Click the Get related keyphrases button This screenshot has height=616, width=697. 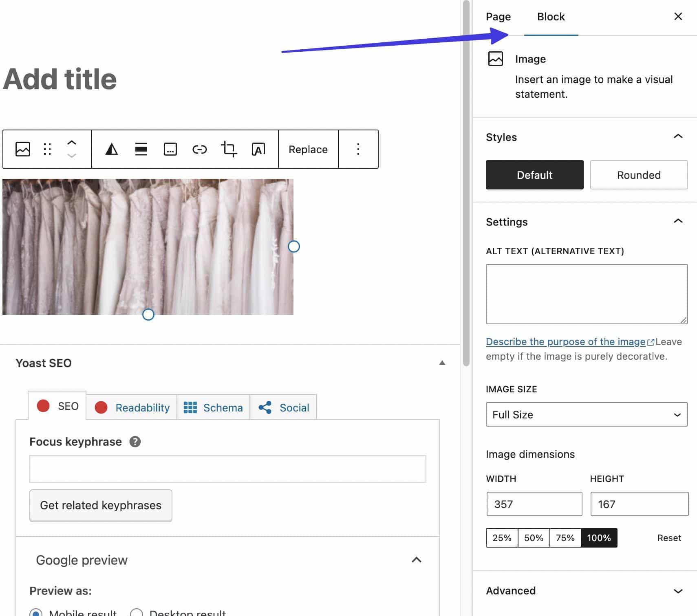pos(100,505)
